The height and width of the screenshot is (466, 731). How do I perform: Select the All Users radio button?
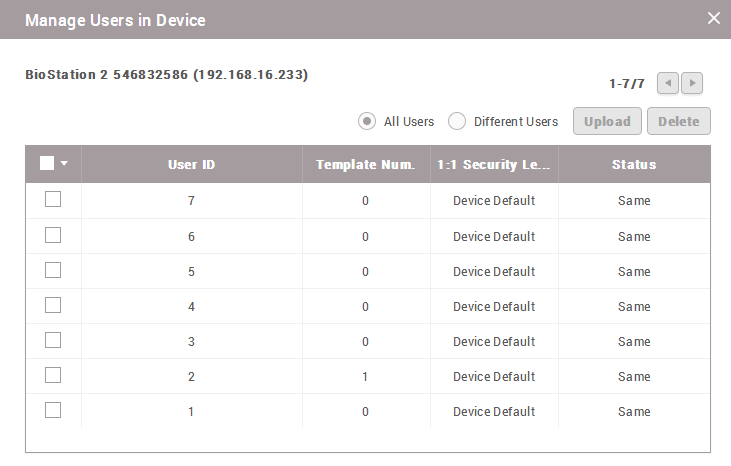point(367,121)
